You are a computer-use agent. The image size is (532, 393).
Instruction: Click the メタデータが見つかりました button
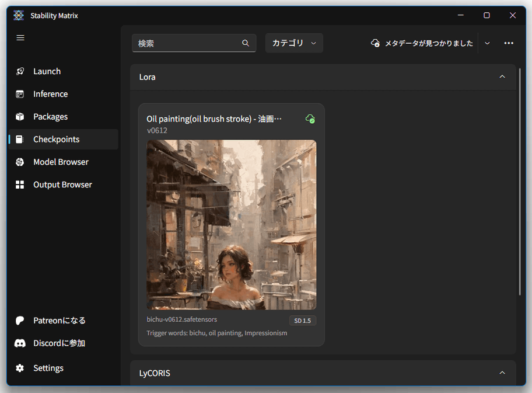[x=422, y=43]
